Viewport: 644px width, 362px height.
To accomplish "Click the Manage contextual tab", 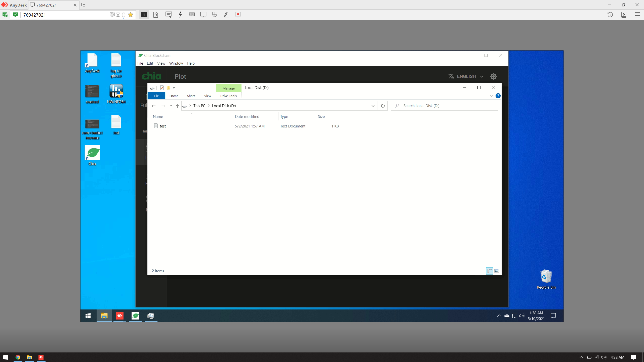I will [x=228, y=88].
